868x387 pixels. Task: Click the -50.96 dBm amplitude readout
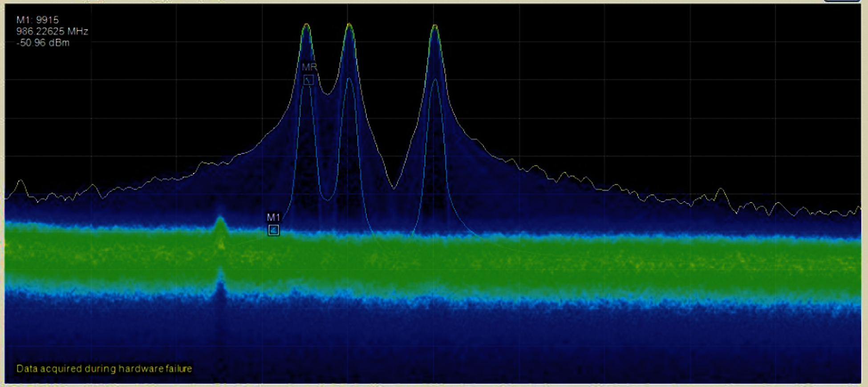coord(43,43)
